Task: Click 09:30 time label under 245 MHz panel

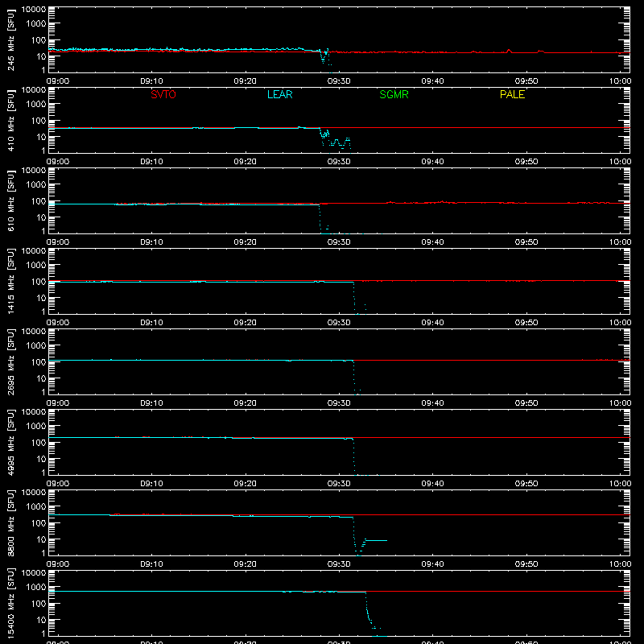Action: pos(339,81)
